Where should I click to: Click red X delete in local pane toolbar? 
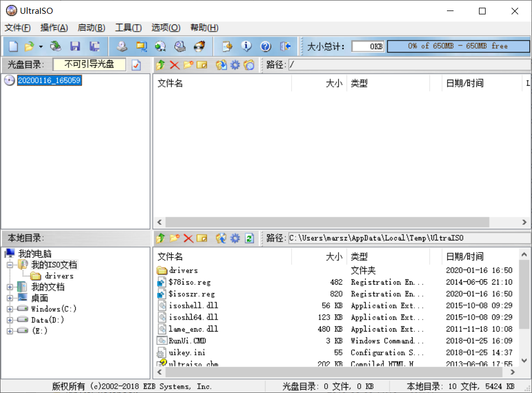tap(188, 238)
